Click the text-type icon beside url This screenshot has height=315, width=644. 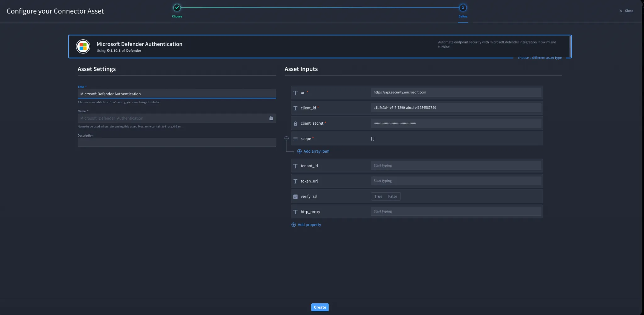point(295,93)
